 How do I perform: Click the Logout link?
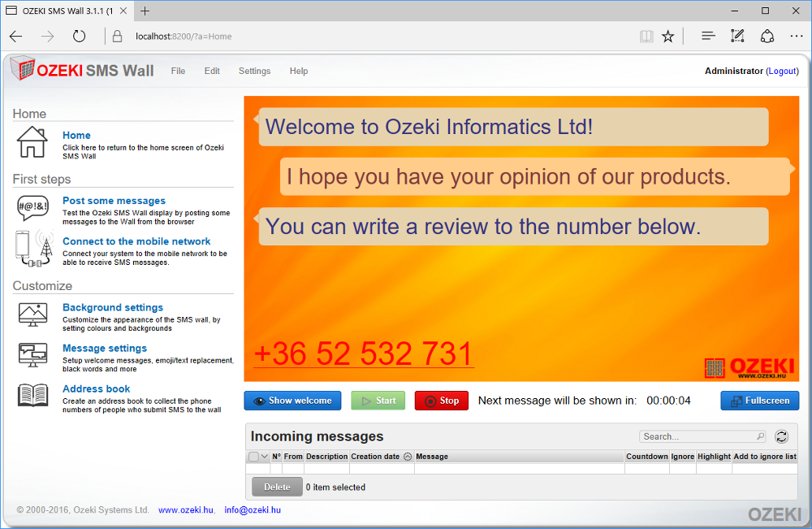click(782, 71)
